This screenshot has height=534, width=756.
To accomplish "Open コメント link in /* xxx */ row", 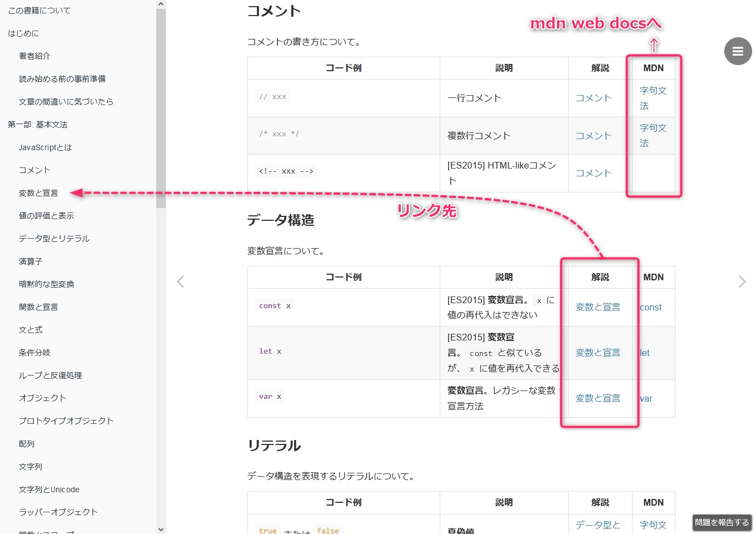I will pos(594,136).
